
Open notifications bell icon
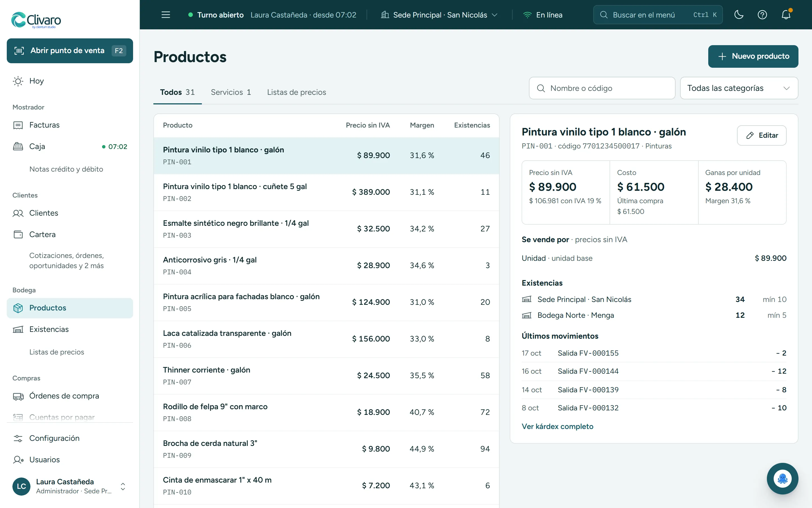coord(786,15)
